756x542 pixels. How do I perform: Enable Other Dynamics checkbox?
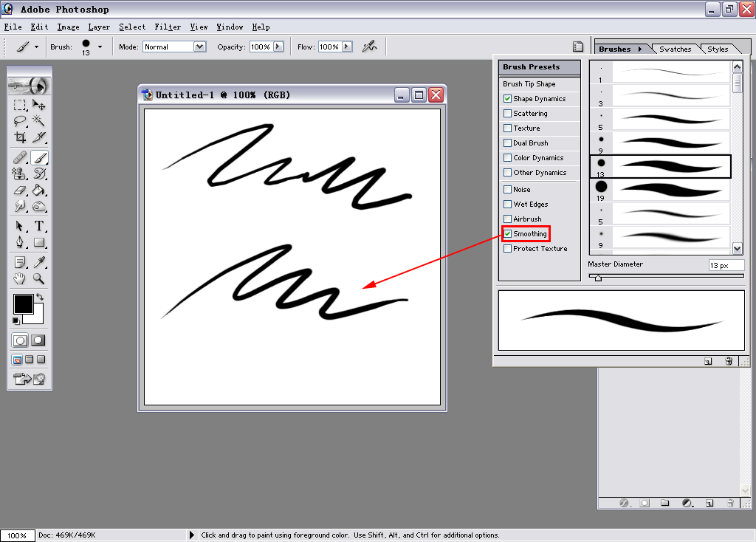pyautogui.click(x=507, y=172)
